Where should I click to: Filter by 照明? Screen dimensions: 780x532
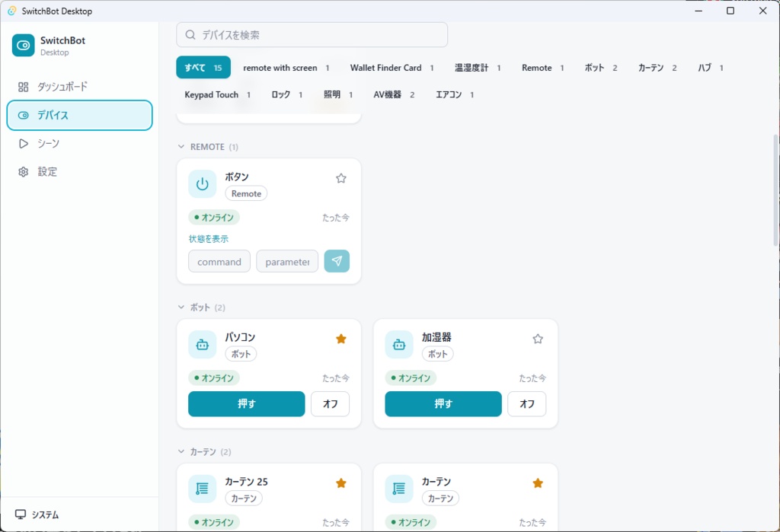337,94
